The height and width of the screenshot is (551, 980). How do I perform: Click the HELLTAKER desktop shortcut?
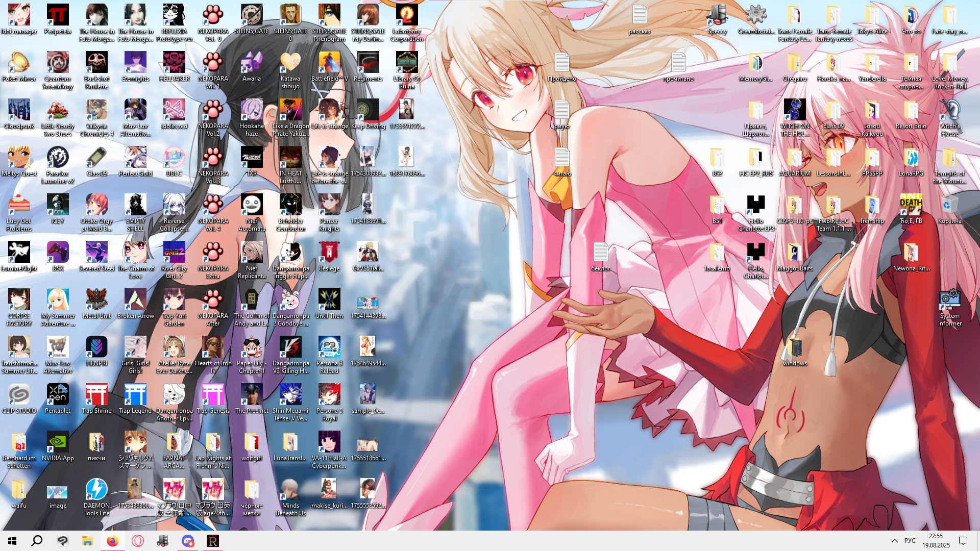pyautogui.click(x=174, y=63)
